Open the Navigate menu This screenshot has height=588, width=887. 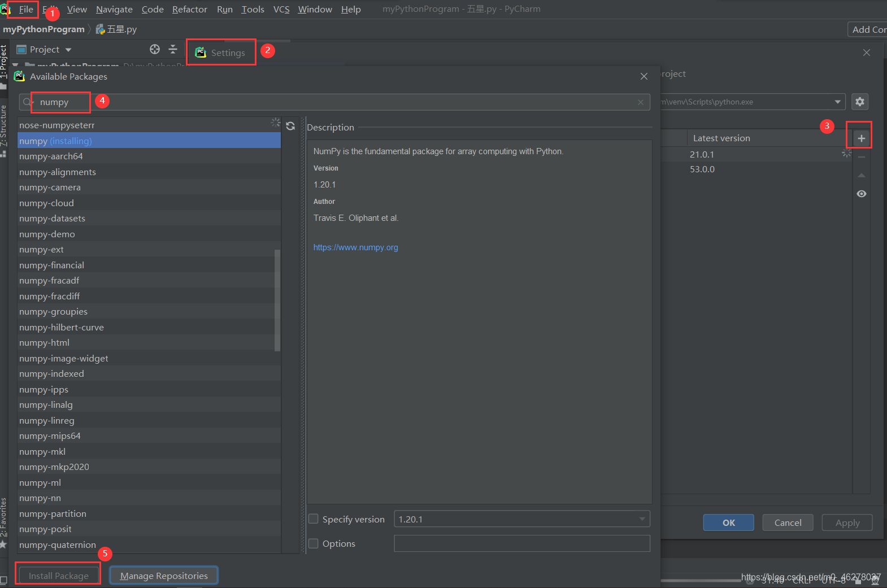click(114, 10)
